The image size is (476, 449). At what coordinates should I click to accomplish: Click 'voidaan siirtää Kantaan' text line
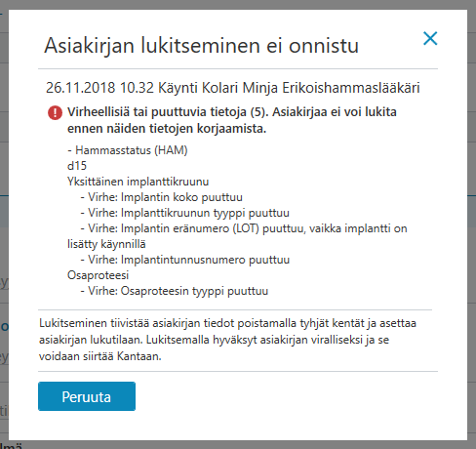point(100,356)
